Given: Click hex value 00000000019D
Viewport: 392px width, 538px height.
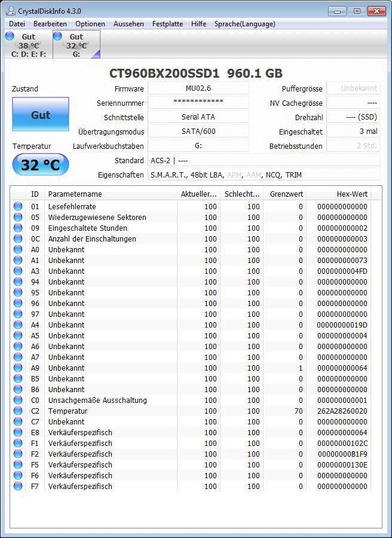Looking at the screenshot, I should 342,325.
